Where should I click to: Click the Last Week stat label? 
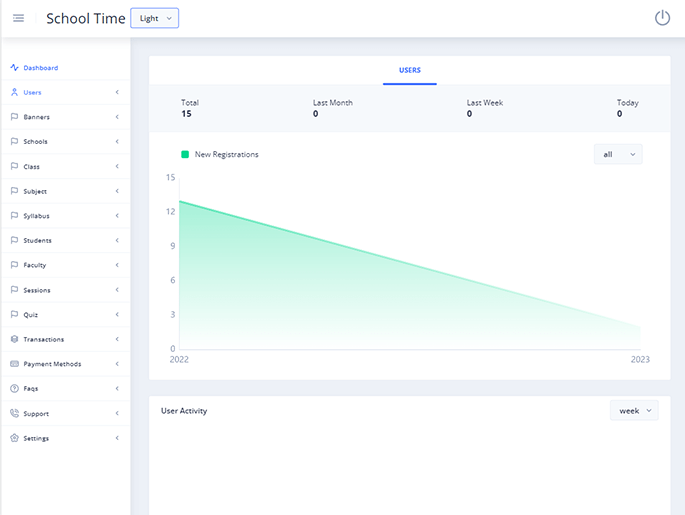pyautogui.click(x=484, y=103)
